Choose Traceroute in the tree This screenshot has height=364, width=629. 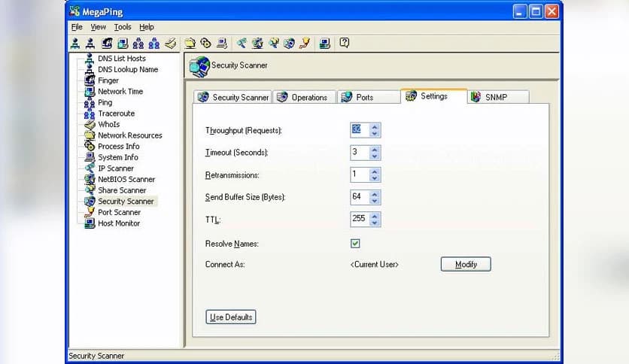coord(117,114)
